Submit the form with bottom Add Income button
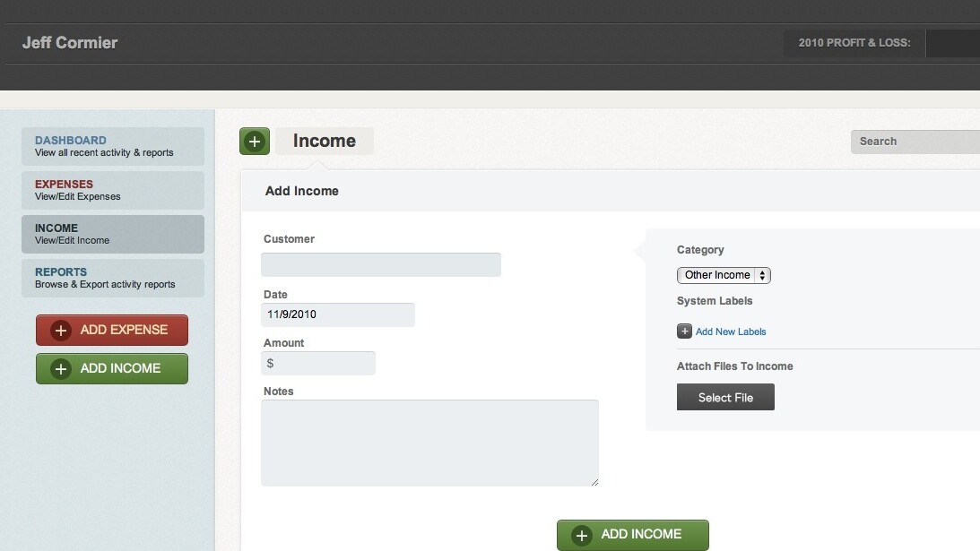Image resolution: width=980 pixels, height=551 pixels. click(632, 535)
